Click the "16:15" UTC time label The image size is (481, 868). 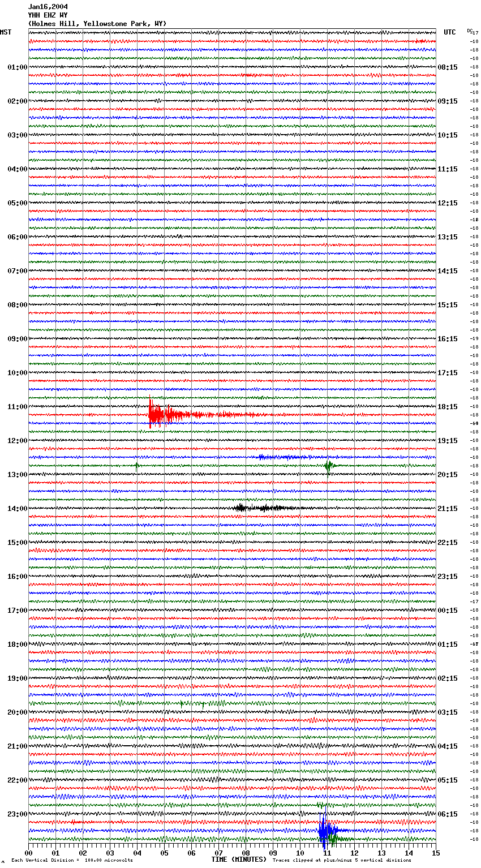(448, 339)
